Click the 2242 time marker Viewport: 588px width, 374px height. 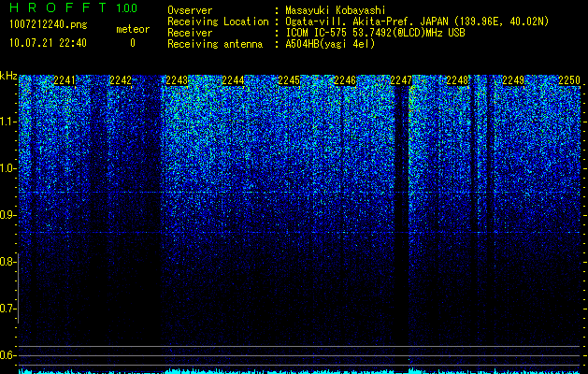click(x=121, y=80)
